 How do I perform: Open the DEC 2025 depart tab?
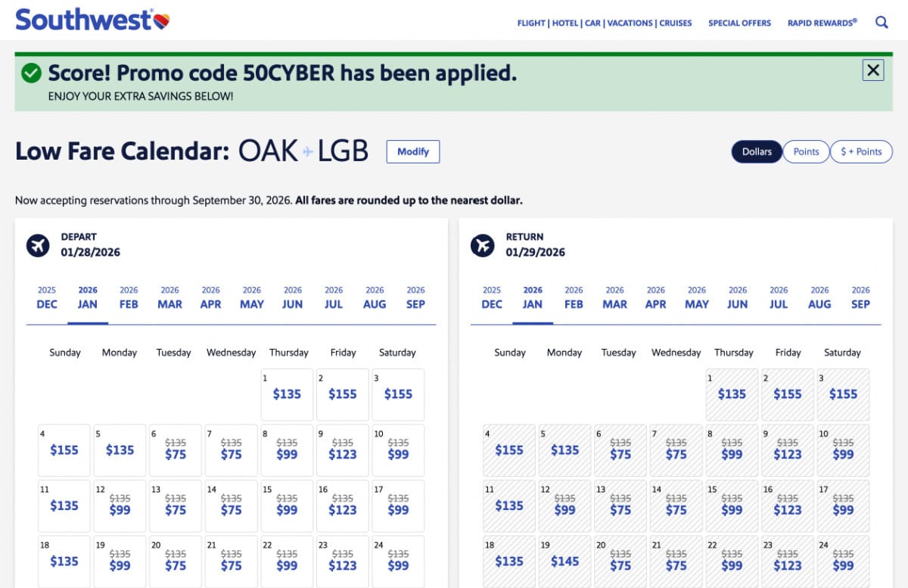click(x=46, y=298)
